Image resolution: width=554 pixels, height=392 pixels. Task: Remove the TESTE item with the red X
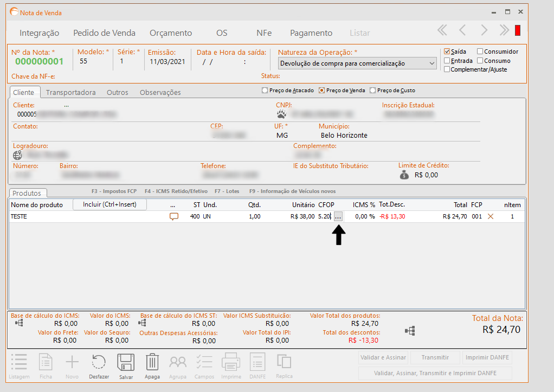coord(491,216)
